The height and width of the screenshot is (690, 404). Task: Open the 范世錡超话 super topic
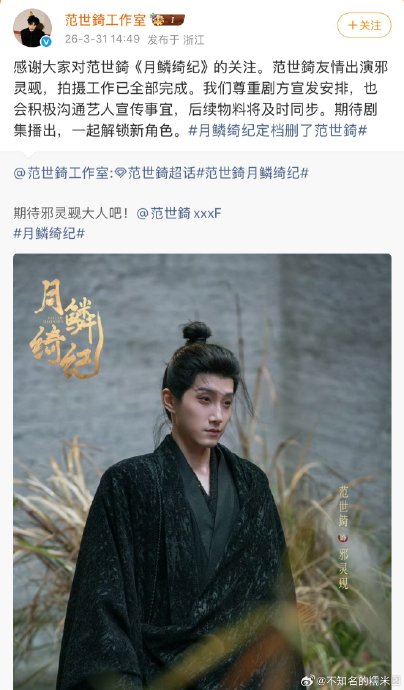[162, 172]
